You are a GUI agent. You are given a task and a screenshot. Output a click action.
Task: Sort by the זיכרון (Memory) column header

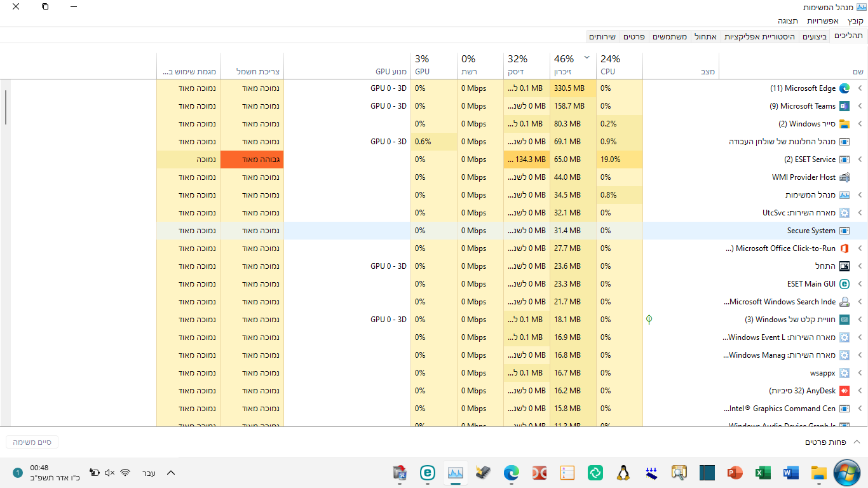(573, 65)
